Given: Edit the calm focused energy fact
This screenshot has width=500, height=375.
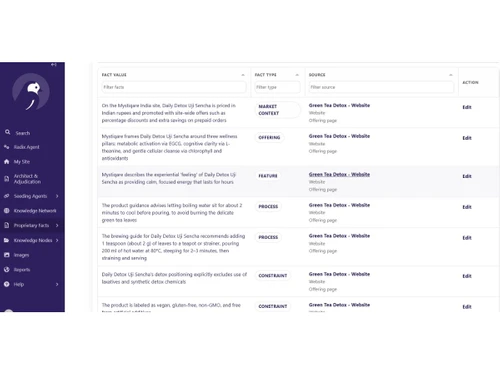Looking at the screenshot, I should coord(467,176).
